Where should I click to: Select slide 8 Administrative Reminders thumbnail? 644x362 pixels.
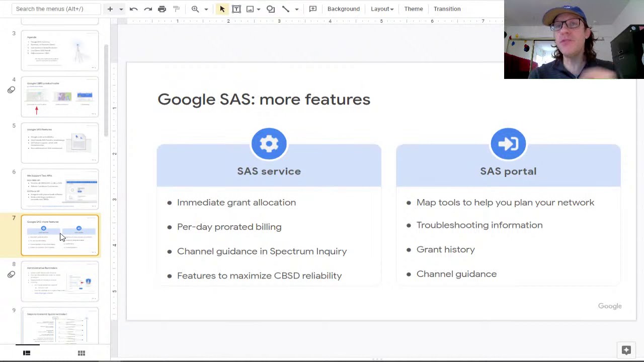point(60,282)
